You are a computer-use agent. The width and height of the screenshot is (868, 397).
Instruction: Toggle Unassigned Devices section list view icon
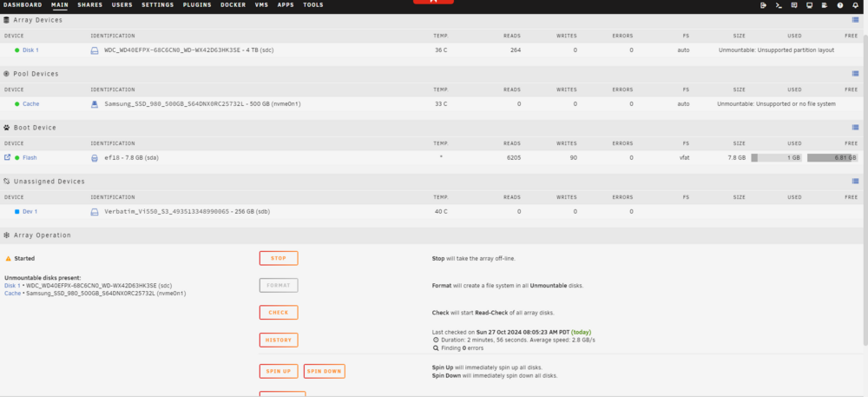[x=855, y=181]
